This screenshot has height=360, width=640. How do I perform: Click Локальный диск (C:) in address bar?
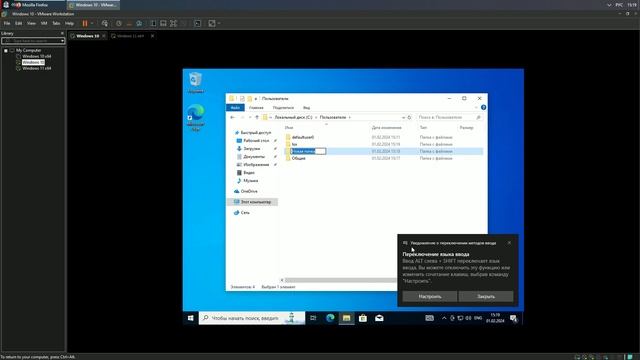(293, 118)
